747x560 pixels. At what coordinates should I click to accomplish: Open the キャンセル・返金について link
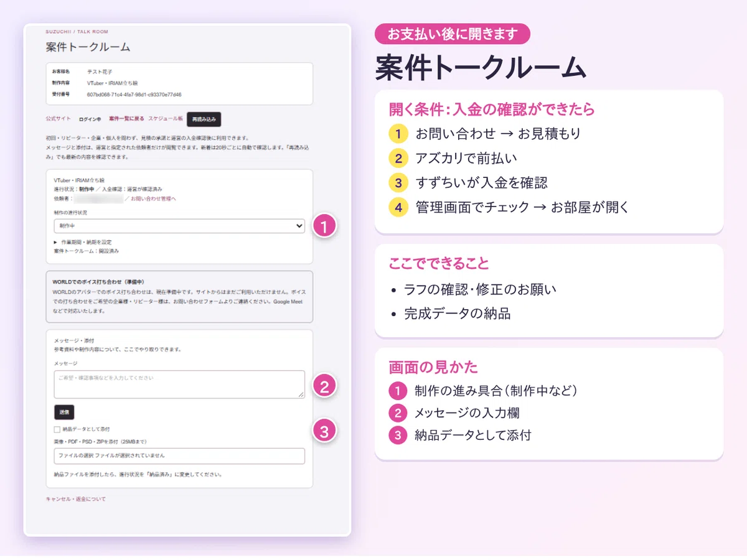(76, 499)
